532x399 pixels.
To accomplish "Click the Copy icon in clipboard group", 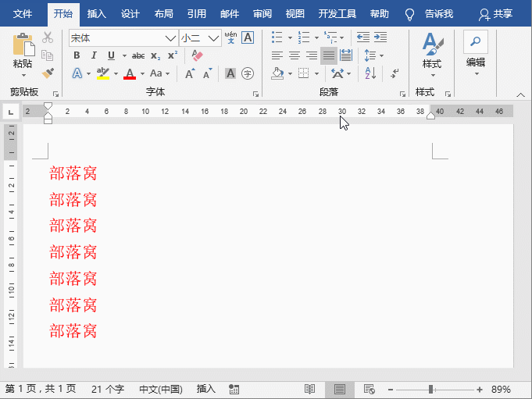I will (x=47, y=55).
